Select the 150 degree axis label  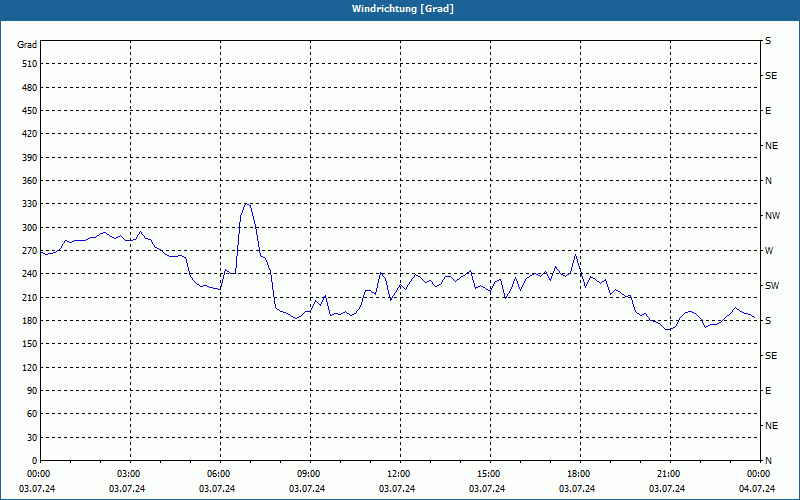[x=30, y=344]
